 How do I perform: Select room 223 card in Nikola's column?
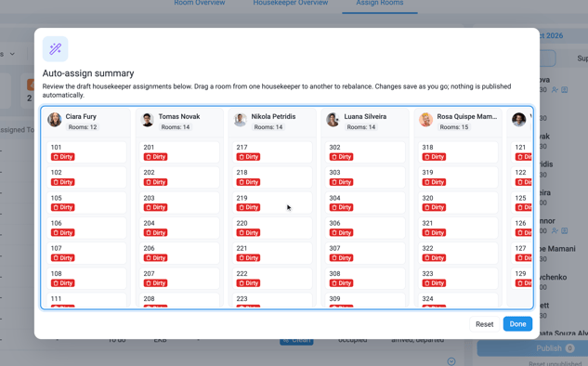click(x=272, y=300)
